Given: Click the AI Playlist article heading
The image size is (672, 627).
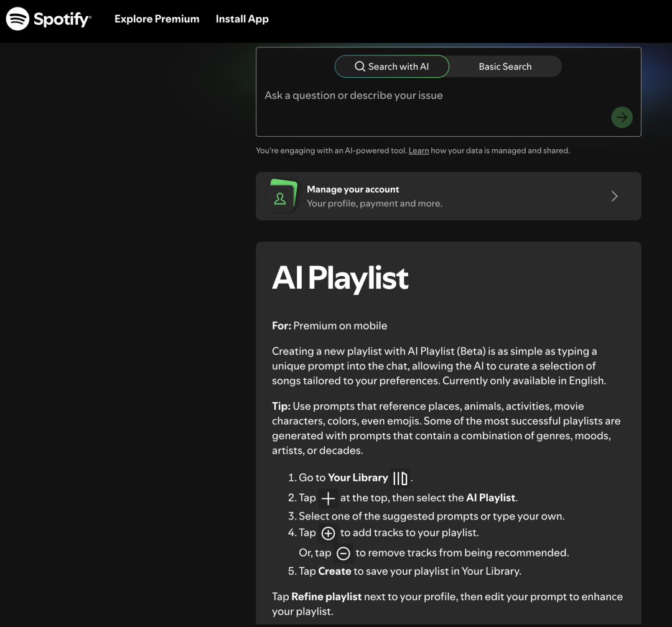Looking at the screenshot, I should 340,278.
